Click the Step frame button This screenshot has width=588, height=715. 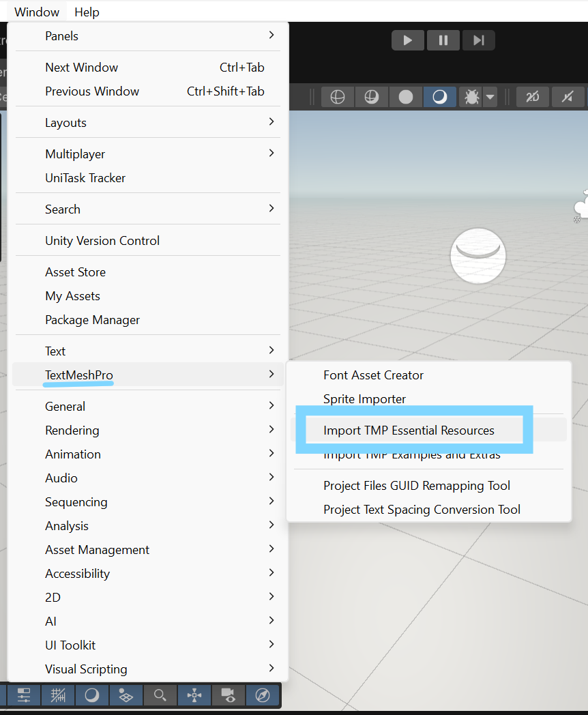coord(478,40)
